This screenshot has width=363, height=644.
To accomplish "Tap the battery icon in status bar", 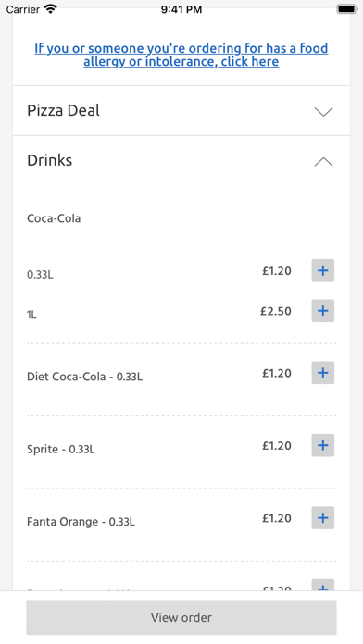I will pyautogui.click(x=346, y=9).
